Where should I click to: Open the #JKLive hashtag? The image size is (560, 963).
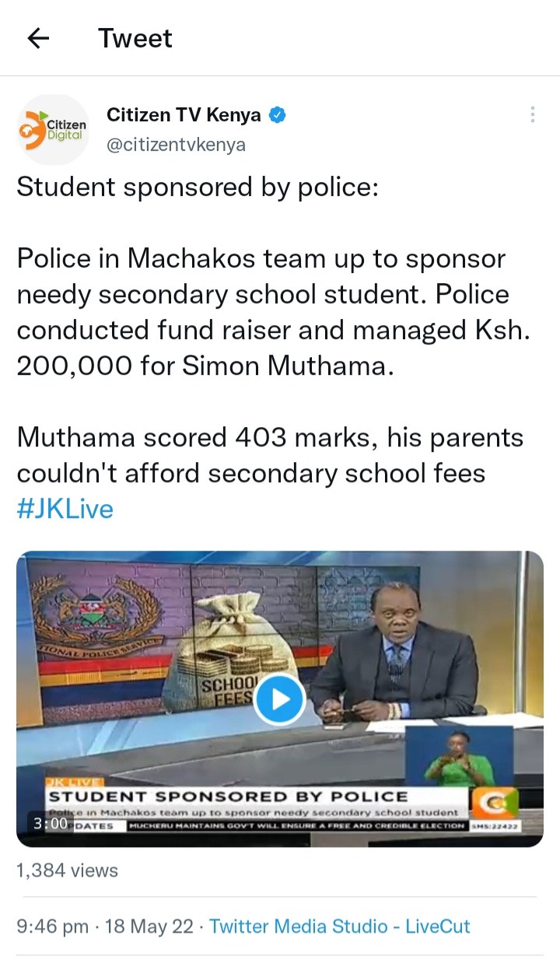click(x=65, y=510)
